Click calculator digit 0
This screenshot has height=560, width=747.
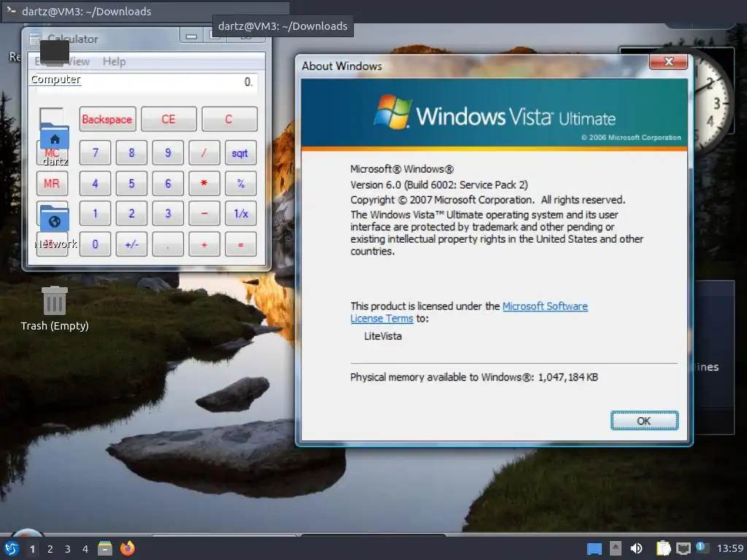[x=95, y=244]
